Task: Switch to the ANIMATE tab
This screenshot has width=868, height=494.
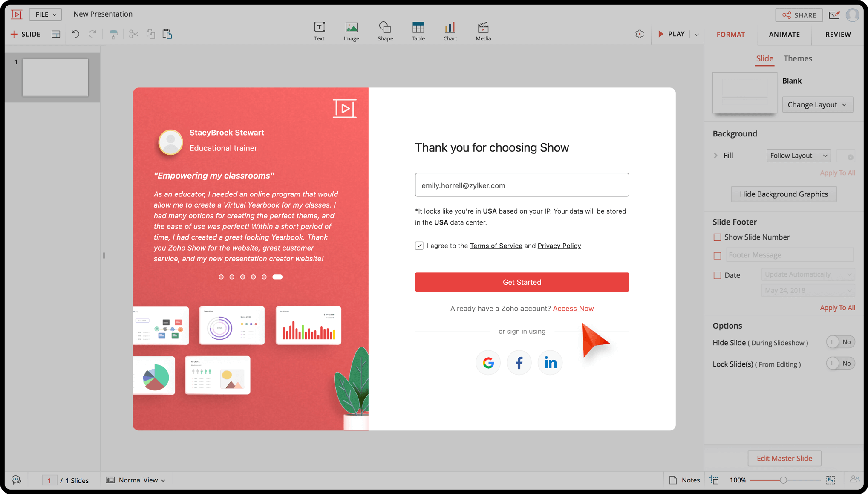Action: click(784, 35)
